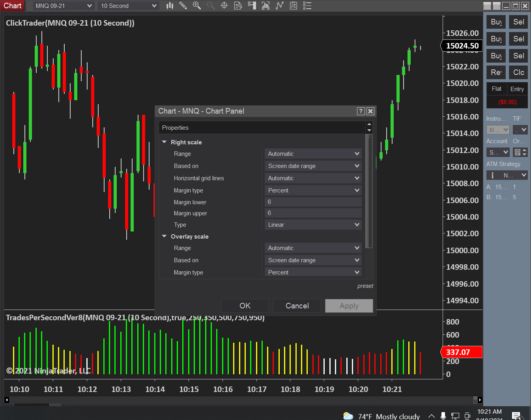
Task: Collapse the Overlay scale section
Action: pyautogui.click(x=165, y=236)
